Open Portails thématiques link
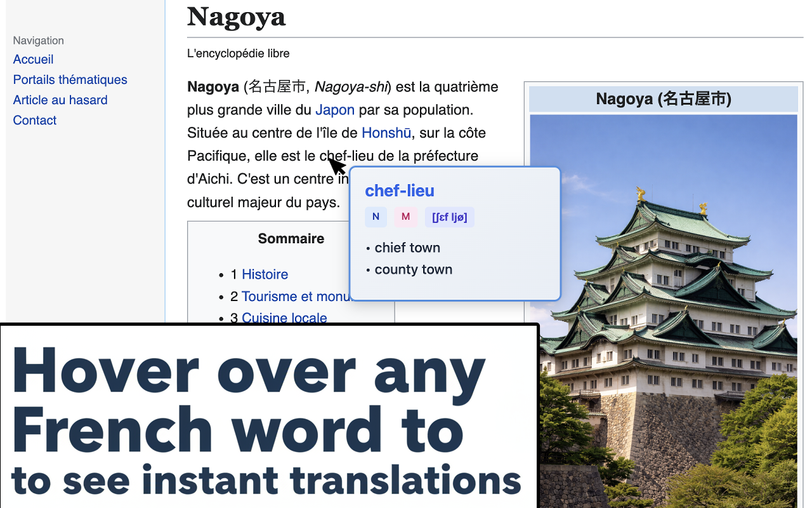812x508 pixels. click(70, 80)
